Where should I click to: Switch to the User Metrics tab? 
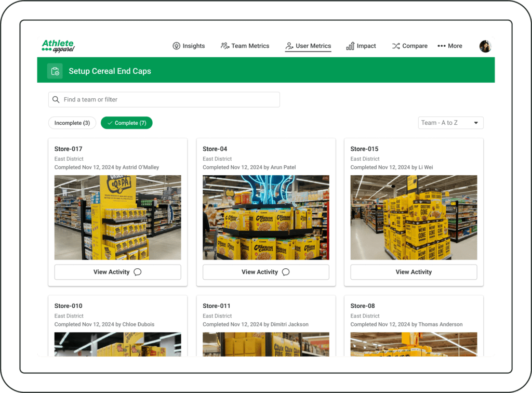(x=308, y=46)
